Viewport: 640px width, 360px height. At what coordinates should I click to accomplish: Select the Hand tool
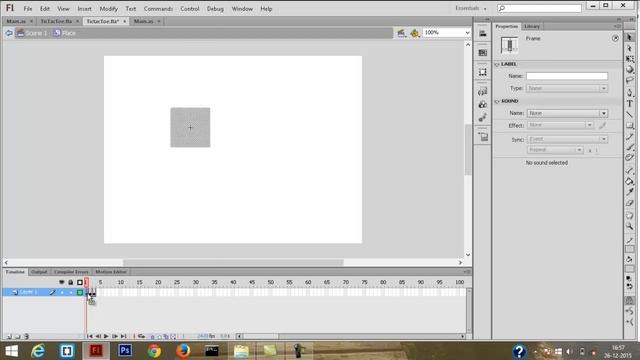(629, 215)
